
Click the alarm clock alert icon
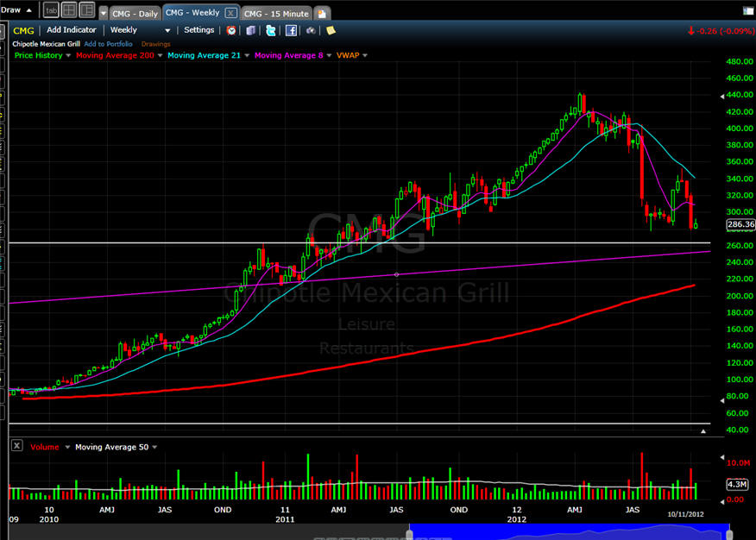(x=231, y=30)
